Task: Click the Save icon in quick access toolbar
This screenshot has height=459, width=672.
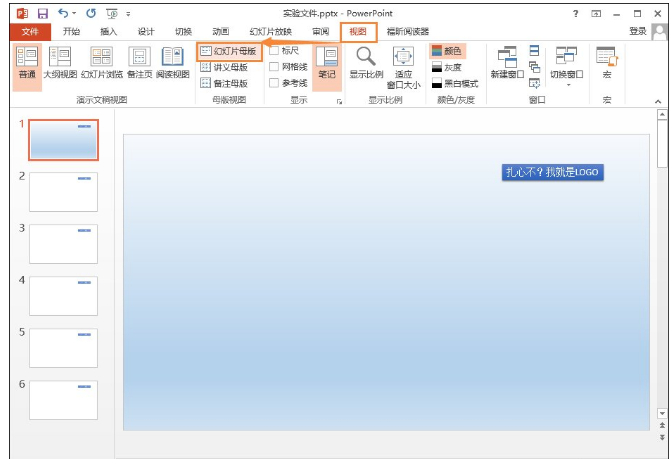Action: pyautogui.click(x=42, y=13)
